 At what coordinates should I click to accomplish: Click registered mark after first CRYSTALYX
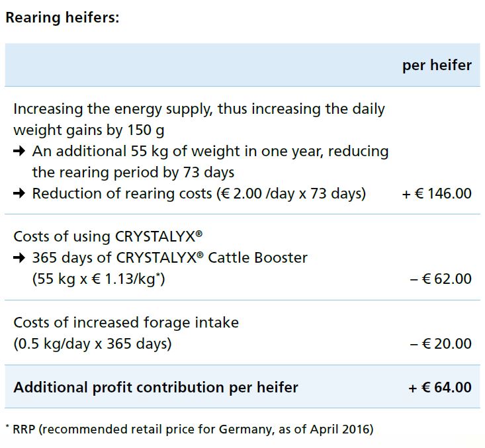click(199, 234)
